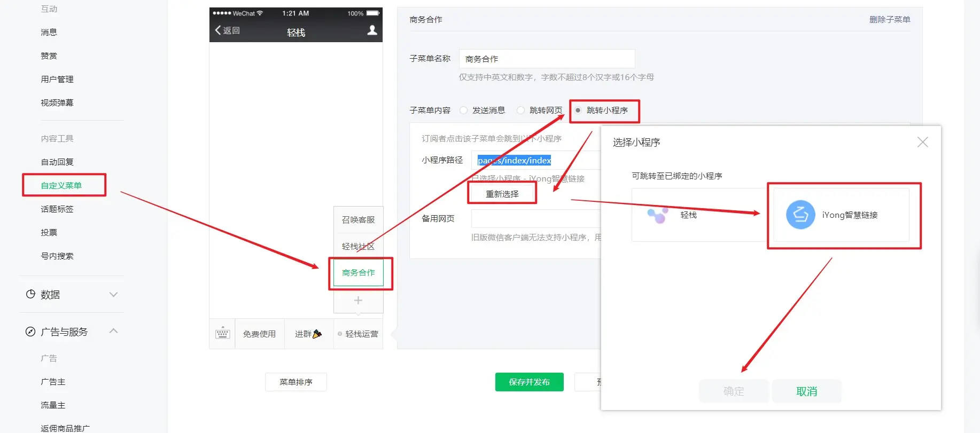980x433 pixels.
Task: Open 自定义菜单 in the sidebar
Action: (x=61, y=185)
